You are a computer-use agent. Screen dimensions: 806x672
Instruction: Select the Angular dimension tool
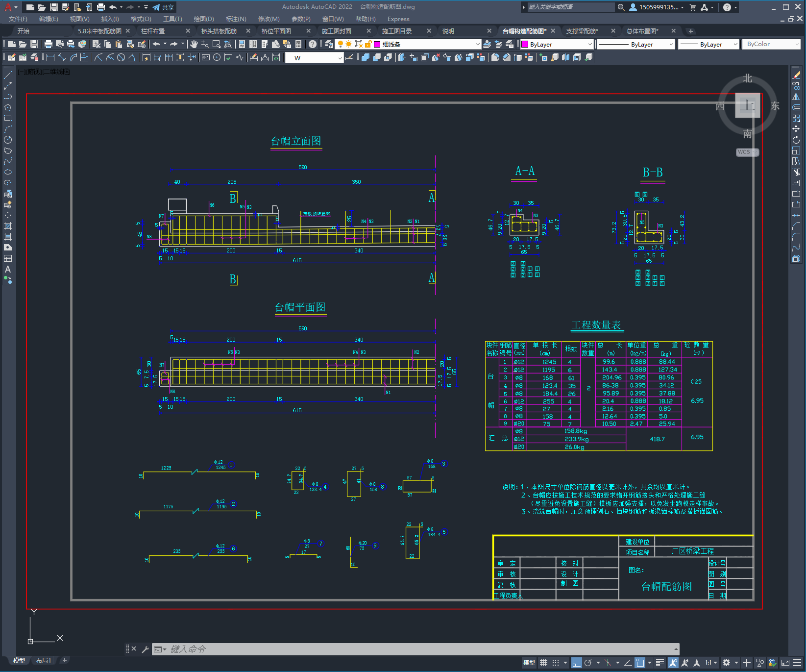(x=132, y=57)
